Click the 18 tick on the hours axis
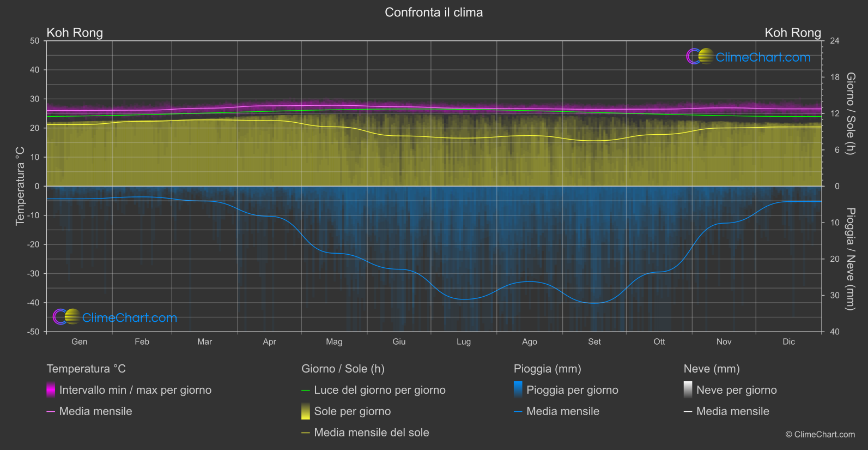The width and height of the screenshot is (868, 450). [834, 77]
